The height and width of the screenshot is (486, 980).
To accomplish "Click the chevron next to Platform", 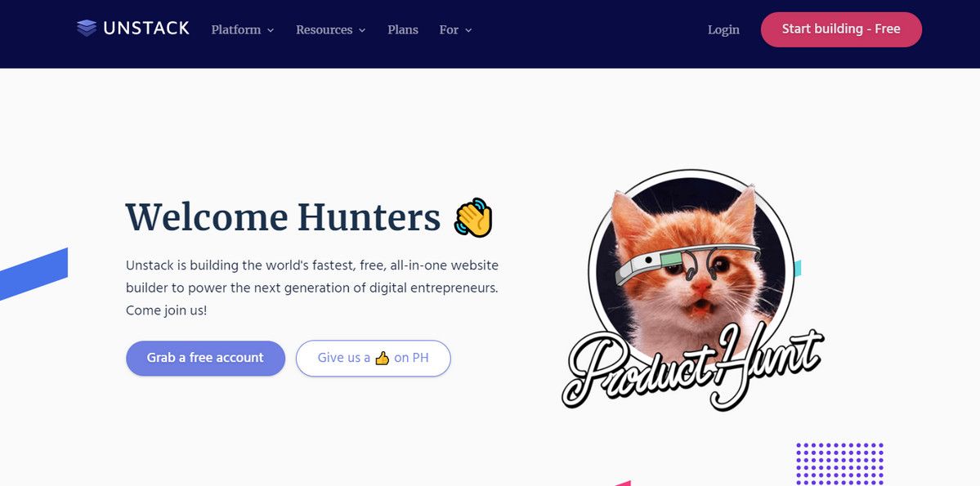I will click(x=271, y=30).
